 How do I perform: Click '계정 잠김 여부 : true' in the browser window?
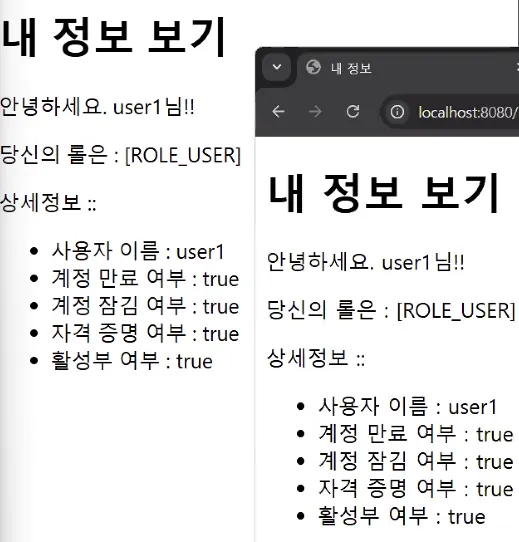[x=416, y=461]
